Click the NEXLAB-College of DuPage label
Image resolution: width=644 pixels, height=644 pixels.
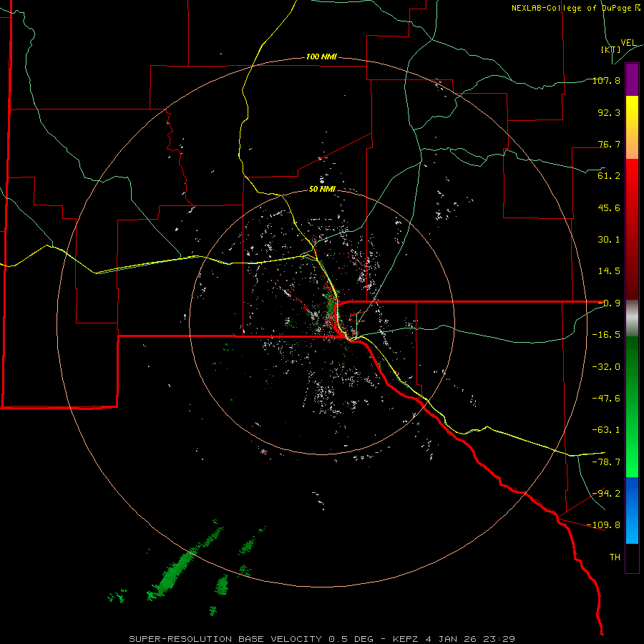pos(575,8)
